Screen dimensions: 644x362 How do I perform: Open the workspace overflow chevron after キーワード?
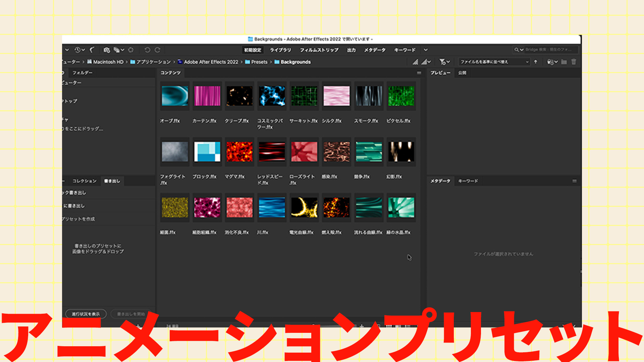click(x=425, y=50)
